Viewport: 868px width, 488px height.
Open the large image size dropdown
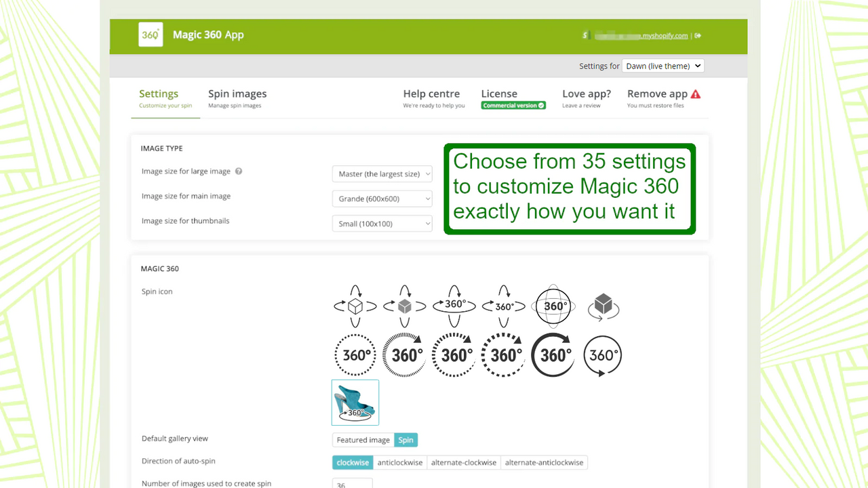pyautogui.click(x=382, y=174)
